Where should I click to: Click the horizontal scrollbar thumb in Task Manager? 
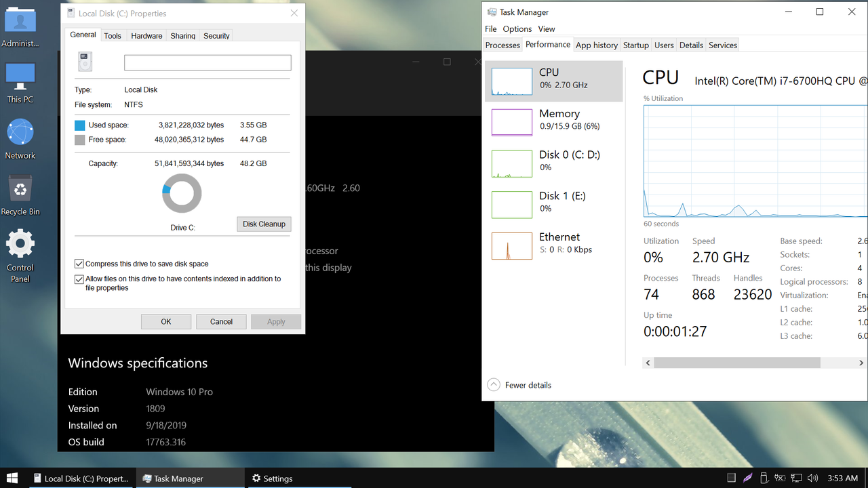click(737, 363)
